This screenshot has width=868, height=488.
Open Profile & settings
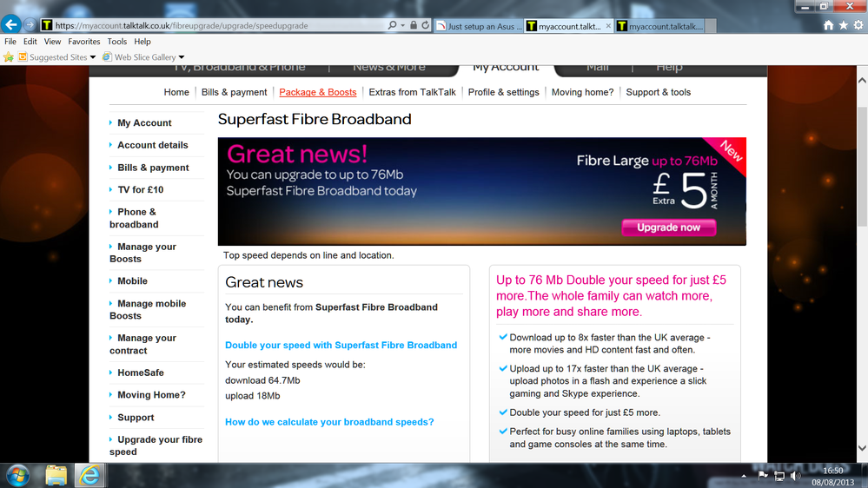pyautogui.click(x=504, y=92)
